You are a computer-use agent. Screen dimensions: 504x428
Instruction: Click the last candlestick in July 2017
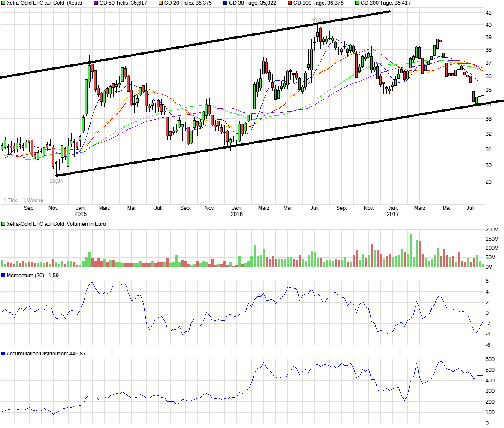(483, 96)
